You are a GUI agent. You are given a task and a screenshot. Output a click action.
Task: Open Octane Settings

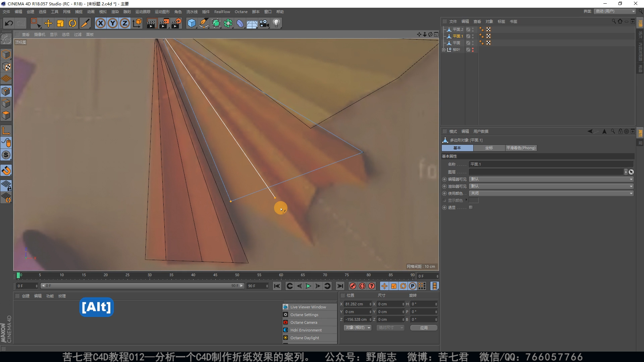(310, 315)
